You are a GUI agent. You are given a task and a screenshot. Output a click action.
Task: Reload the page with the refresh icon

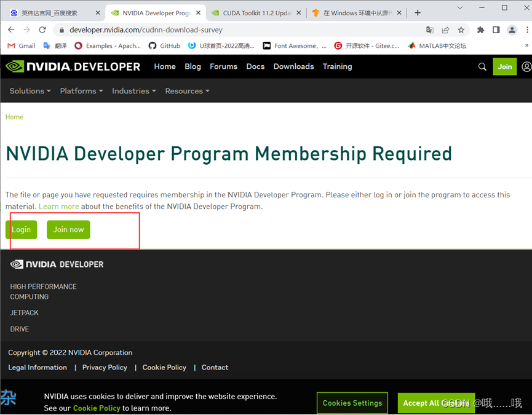click(42, 30)
